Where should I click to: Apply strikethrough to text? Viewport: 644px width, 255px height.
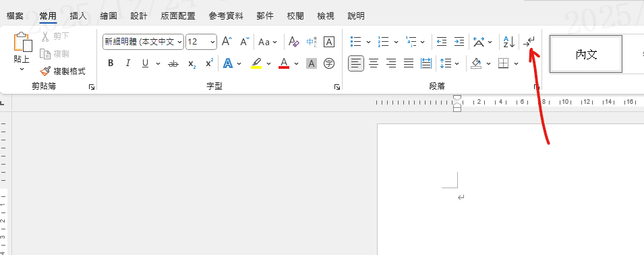[x=174, y=63]
